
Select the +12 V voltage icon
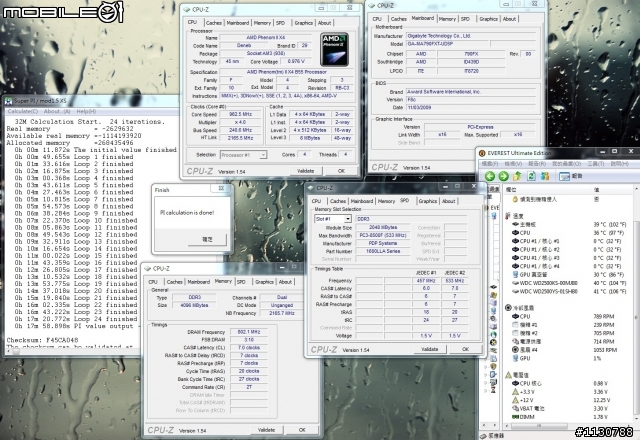(x=516, y=400)
